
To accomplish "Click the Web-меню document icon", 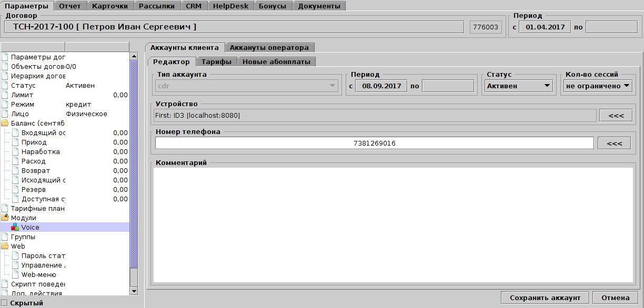I will pos(15,275).
